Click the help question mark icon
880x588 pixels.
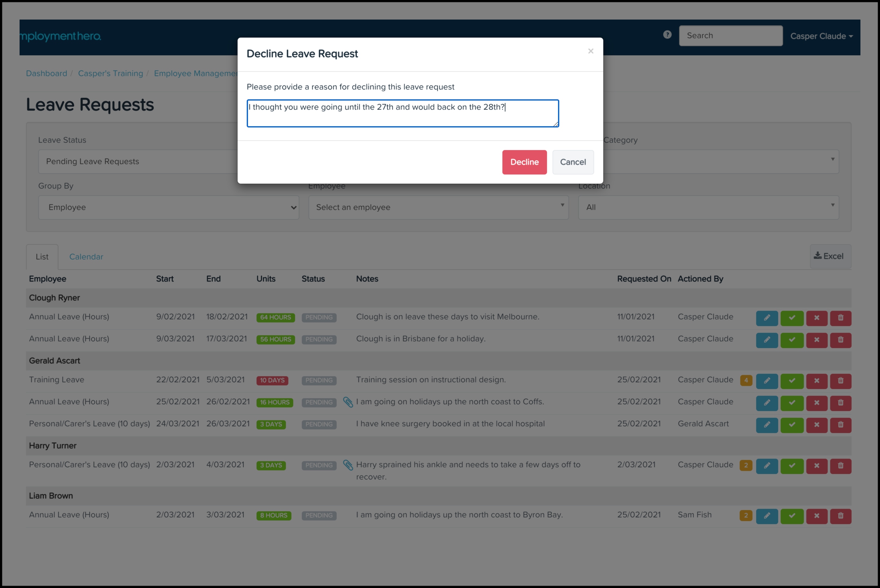pyautogui.click(x=667, y=35)
